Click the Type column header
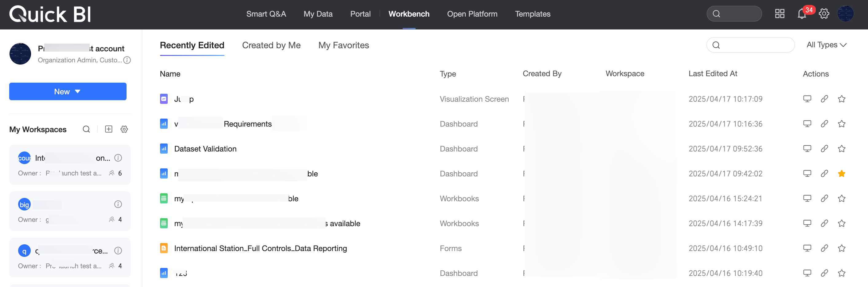The image size is (868, 287). [448, 74]
